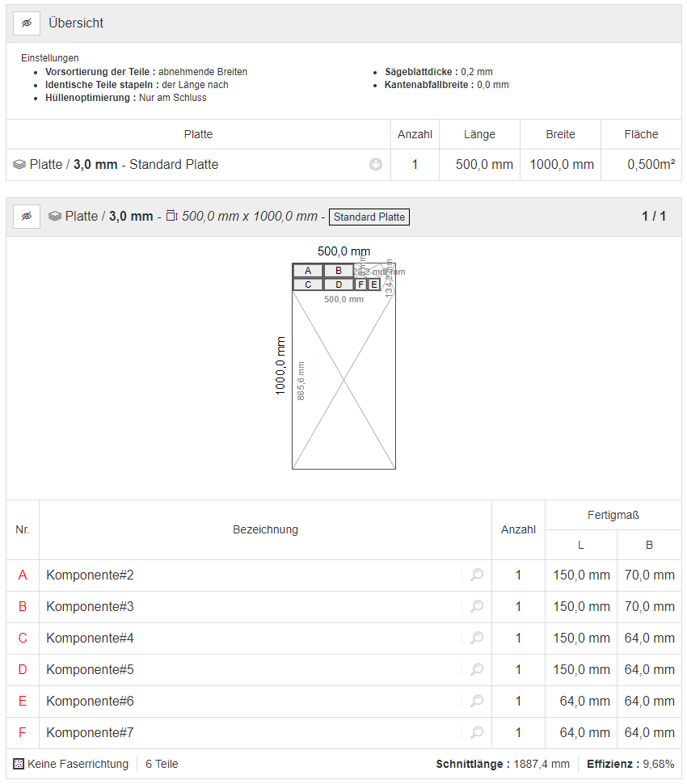687x784 pixels.
Task: Select part E in the cutting diagram
Action: [374, 285]
